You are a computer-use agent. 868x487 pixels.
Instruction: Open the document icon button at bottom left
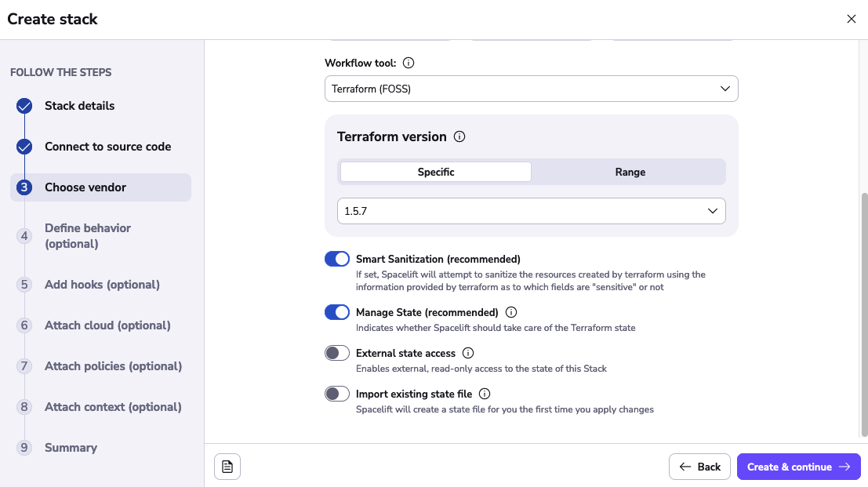tap(227, 467)
